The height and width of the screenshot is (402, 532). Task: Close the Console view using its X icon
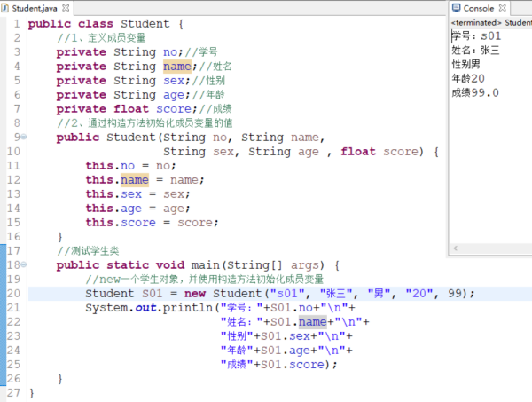(x=502, y=7)
